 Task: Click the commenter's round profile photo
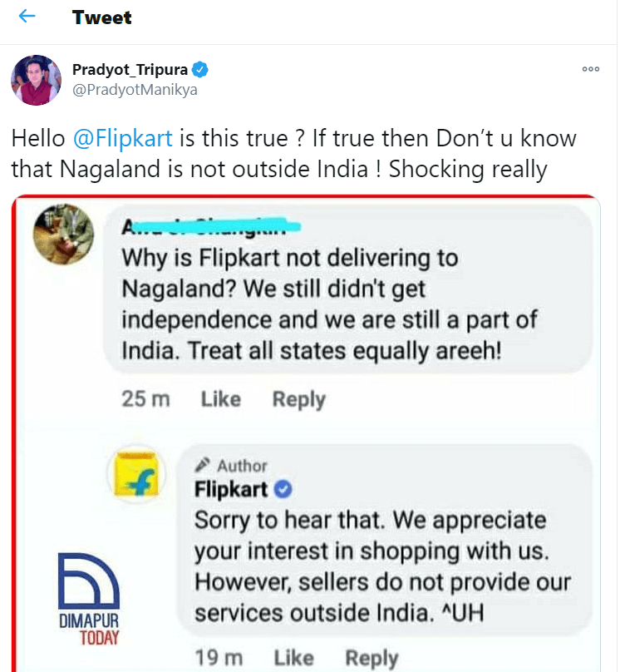(65, 232)
